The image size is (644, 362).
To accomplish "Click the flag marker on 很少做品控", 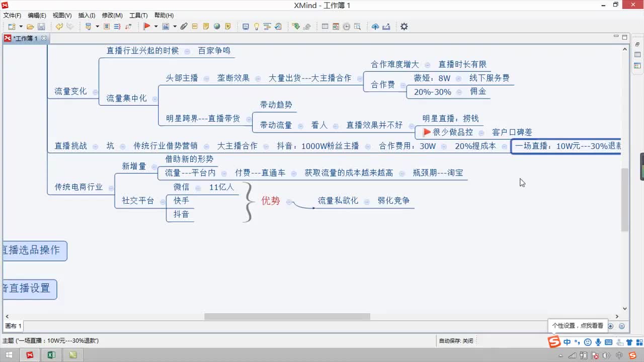I will 427,132.
